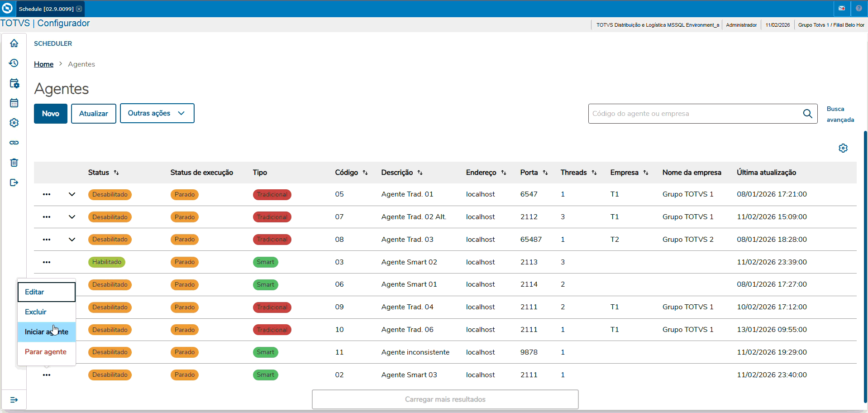868x413 pixels.
Task: Expand the chevron on Agente Trad. 03 row
Action: point(72,239)
